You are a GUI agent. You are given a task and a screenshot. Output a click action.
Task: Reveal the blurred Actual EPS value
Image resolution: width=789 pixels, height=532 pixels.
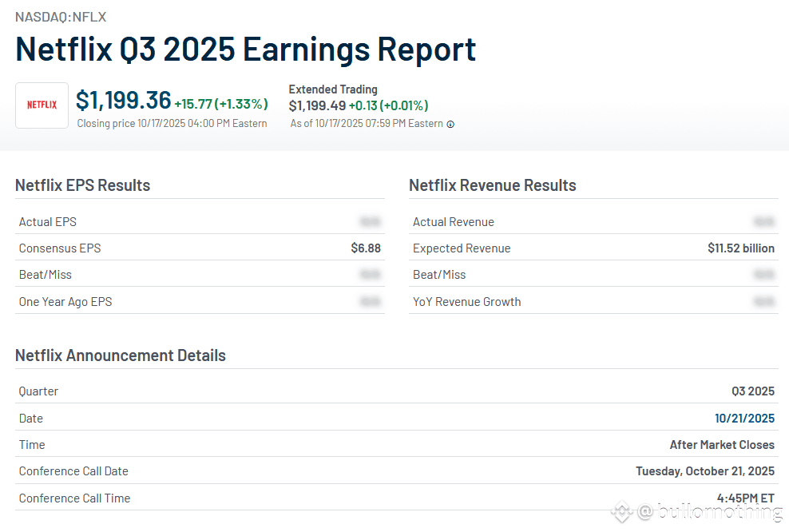370,221
